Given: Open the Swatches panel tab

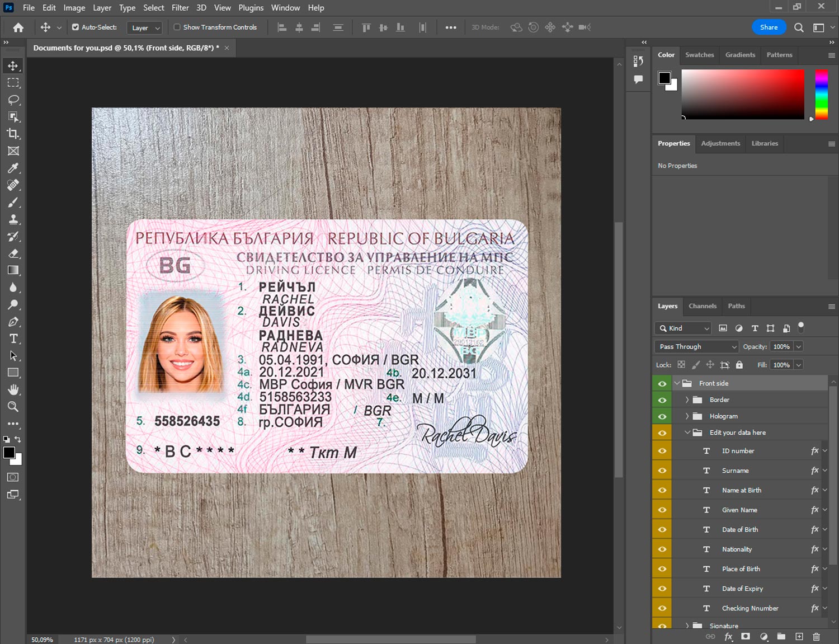Looking at the screenshot, I should point(699,55).
